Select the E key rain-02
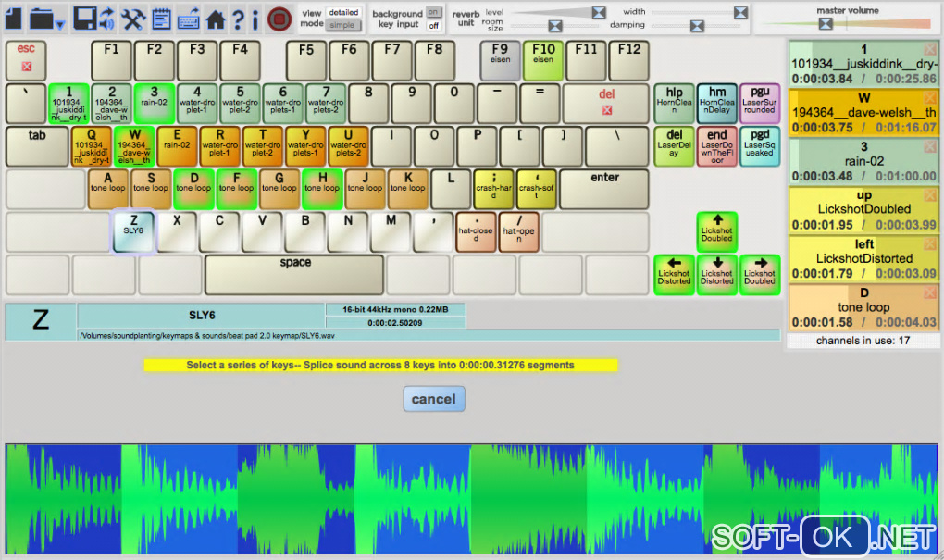Viewport: 944px width, 560px height. pyautogui.click(x=177, y=146)
